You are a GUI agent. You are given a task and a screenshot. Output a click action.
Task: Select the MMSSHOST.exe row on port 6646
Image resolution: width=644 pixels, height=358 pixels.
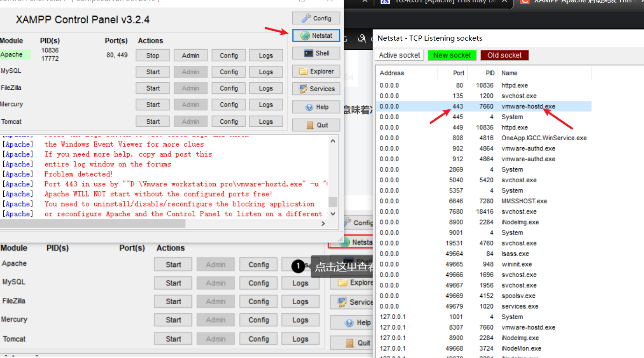pos(483,201)
